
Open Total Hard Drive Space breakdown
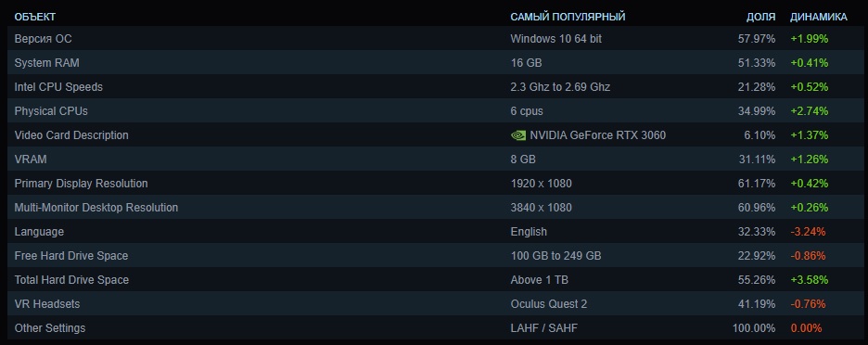434,280
